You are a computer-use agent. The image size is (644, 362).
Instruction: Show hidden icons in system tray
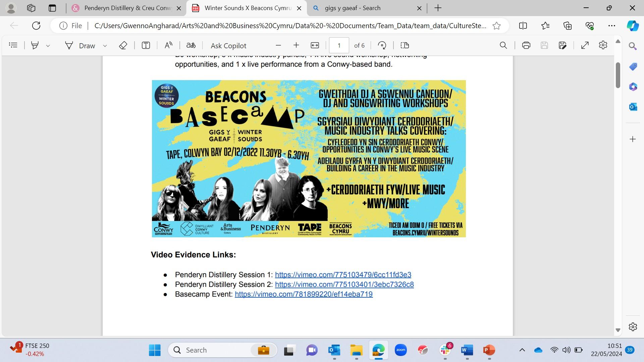point(522,350)
